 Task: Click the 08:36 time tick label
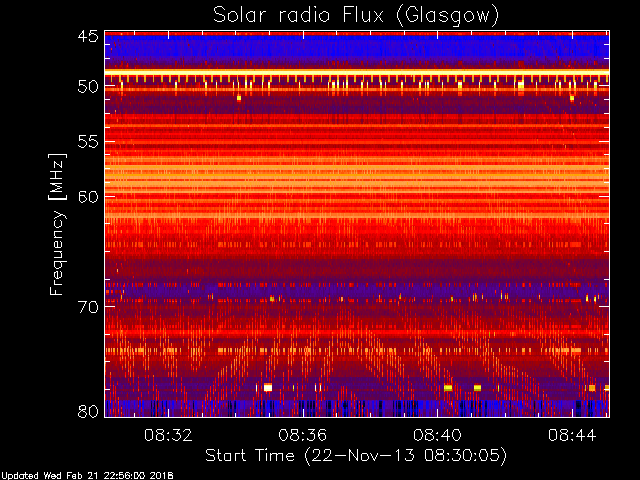303,436
